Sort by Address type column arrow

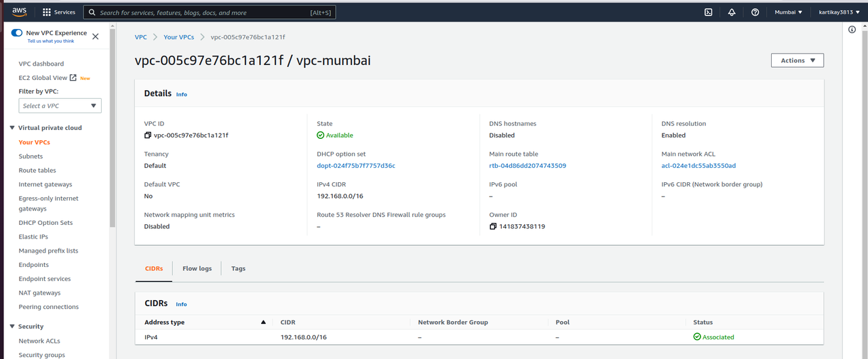263,322
